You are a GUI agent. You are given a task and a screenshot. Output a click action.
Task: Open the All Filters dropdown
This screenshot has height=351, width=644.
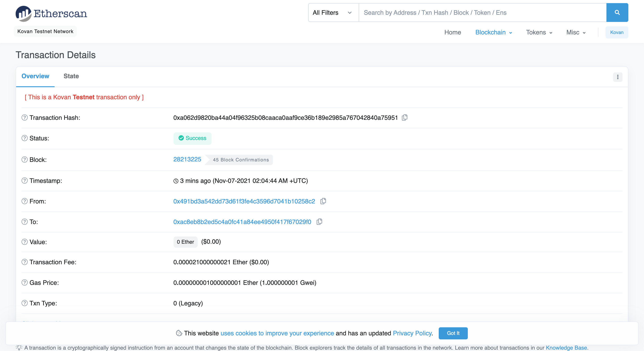333,13
